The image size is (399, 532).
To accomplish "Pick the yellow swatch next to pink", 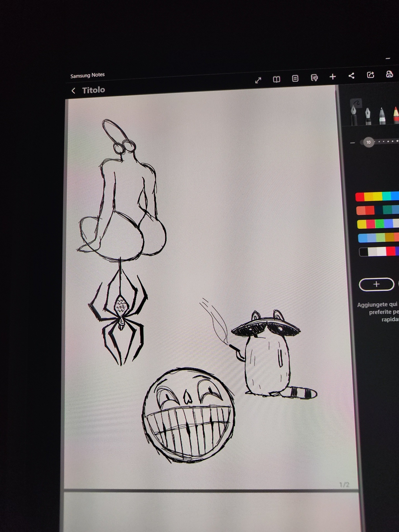I will pos(362,224).
